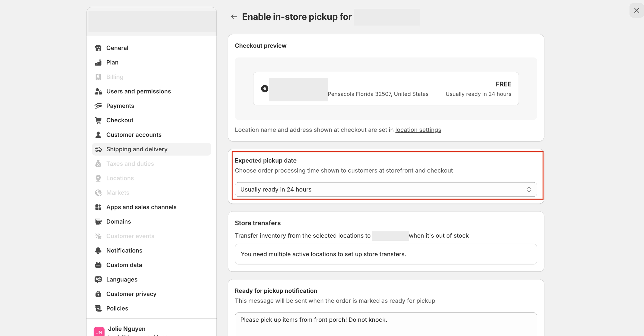Open the Usually ready in 24 hours dropdown
Viewport: 644px width, 336px height.
380,189
